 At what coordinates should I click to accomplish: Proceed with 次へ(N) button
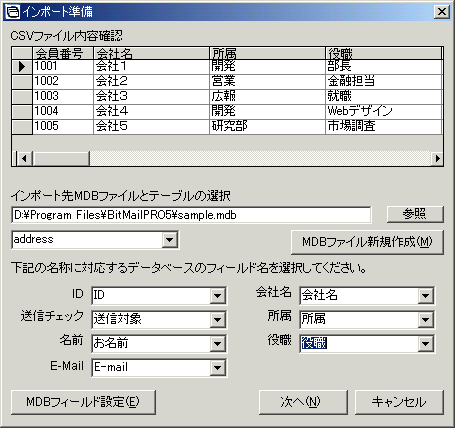pos(303,402)
